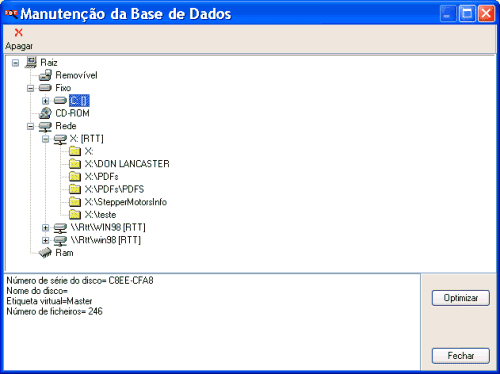Click the Optimizar button
The height and width of the screenshot is (374, 500).
[461, 298]
